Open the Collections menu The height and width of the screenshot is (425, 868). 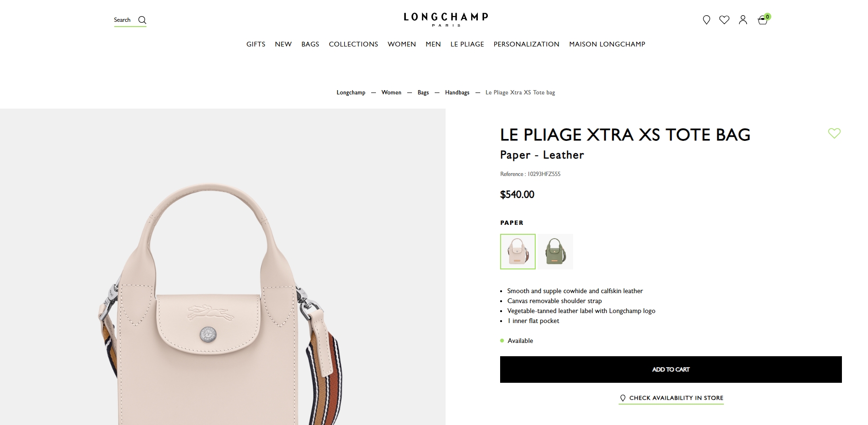click(354, 44)
